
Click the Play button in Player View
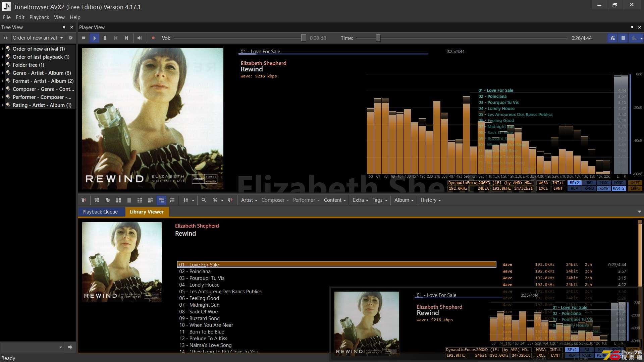(x=94, y=38)
